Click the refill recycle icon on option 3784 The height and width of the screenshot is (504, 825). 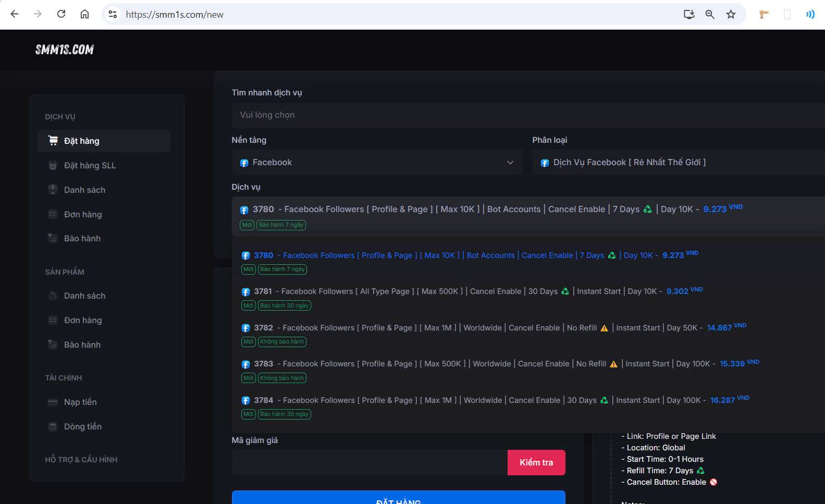[x=604, y=400]
